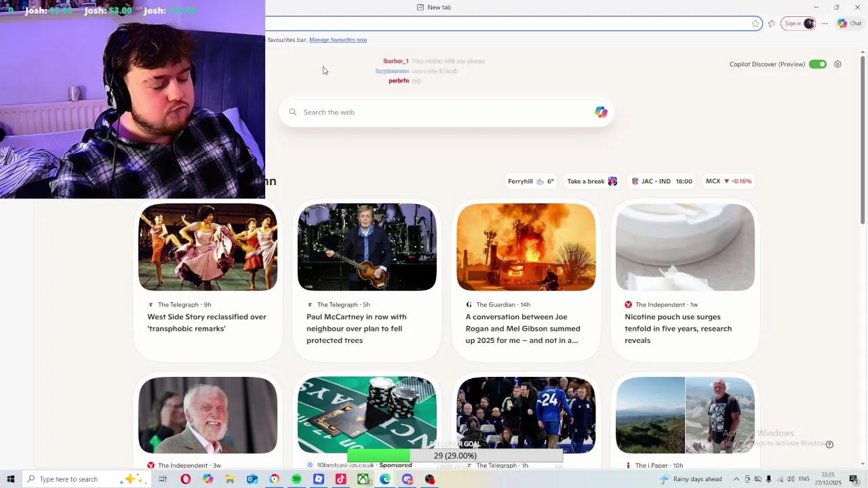Screen dimensions: 868x488
Task: Open the mountain landscape i Paper thumbnail
Action: click(685, 415)
